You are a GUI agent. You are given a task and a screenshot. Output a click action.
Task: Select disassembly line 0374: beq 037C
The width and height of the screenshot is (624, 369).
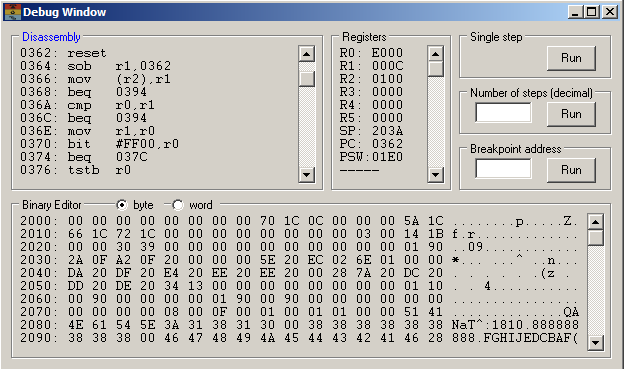[x=84, y=157]
